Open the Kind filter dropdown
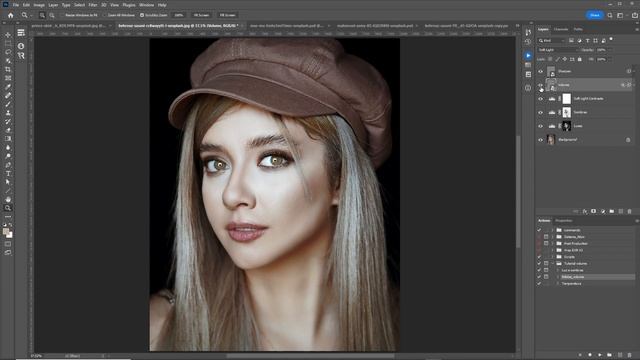Image resolution: width=640 pixels, height=360 pixels. [552, 40]
